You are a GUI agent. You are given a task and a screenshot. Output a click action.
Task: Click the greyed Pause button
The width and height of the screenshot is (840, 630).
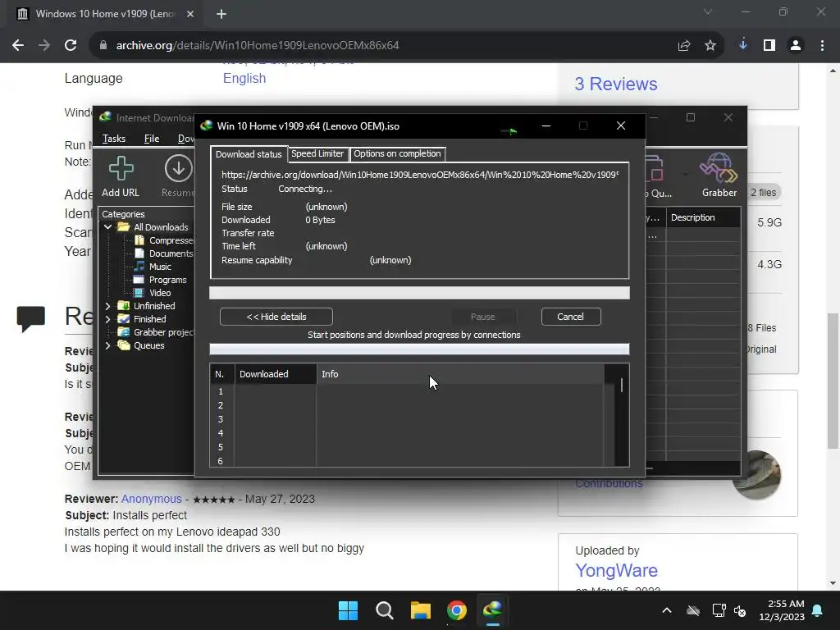(x=482, y=317)
